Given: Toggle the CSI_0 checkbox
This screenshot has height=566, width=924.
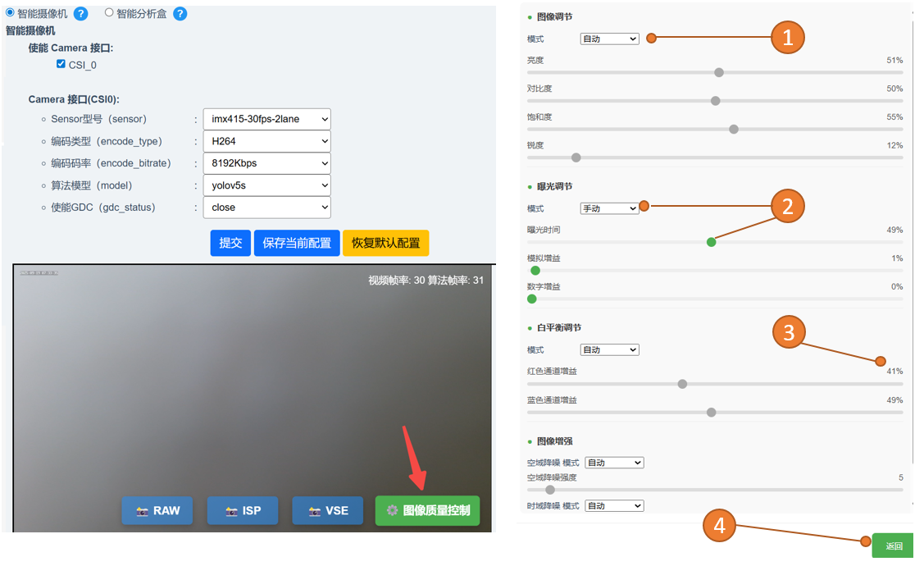Looking at the screenshot, I should click(x=61, y=64).
